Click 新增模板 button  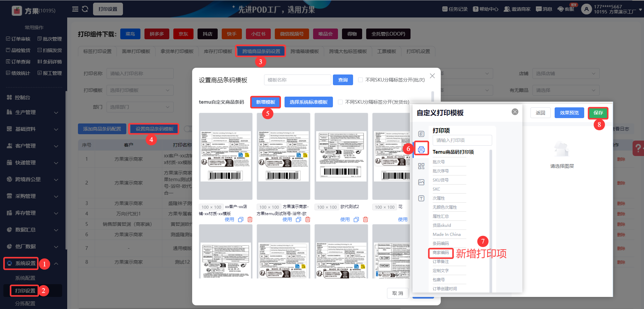[265, 102]
